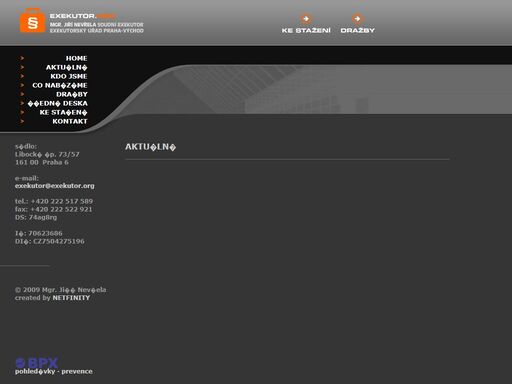Screen dimensions: 512x384
Task: Open CO NABÍZÍME in side menu
Action: click(60, 85)
